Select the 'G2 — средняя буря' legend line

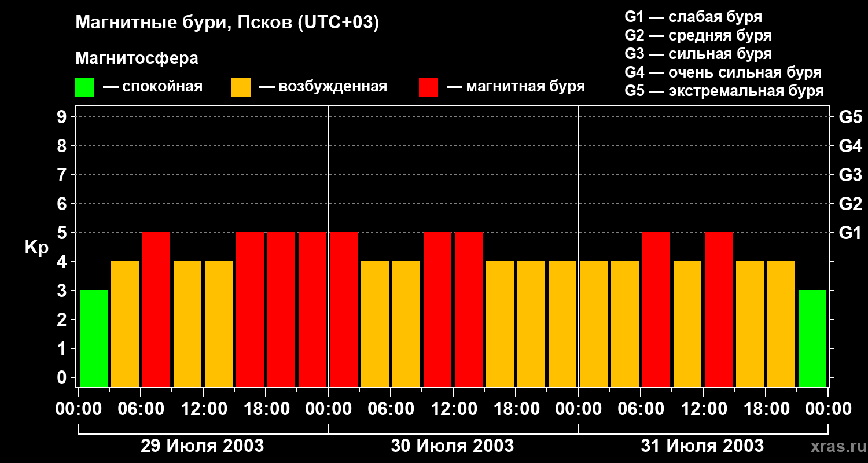698,35
